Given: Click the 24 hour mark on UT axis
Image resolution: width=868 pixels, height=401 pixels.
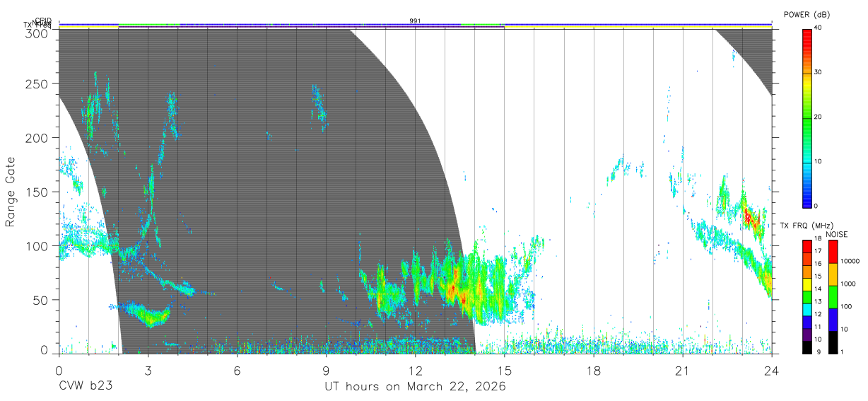Looking at the screenshot, I should tap(771, 370).
